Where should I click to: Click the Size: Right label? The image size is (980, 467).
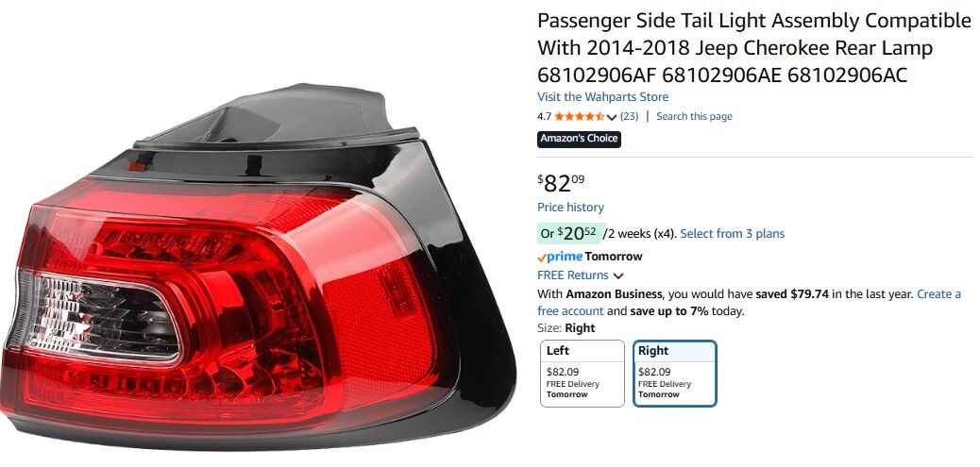(566, 328)
